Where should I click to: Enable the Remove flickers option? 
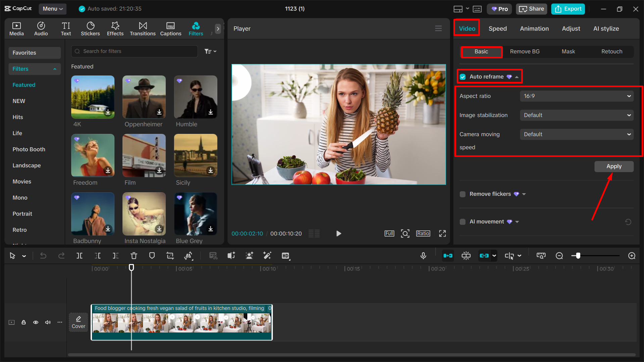(x=462, y=194)
